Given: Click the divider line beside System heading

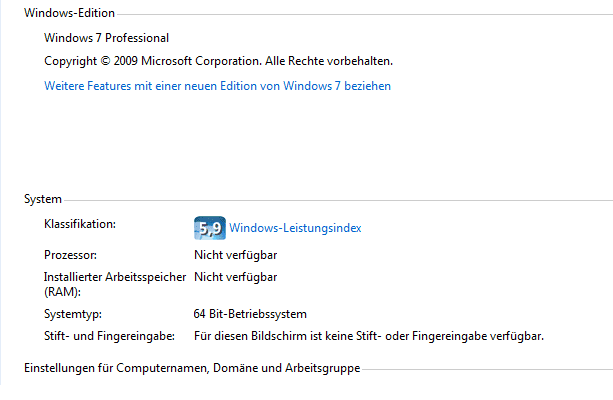Looking at the screenshot, I should click(339, 201).
